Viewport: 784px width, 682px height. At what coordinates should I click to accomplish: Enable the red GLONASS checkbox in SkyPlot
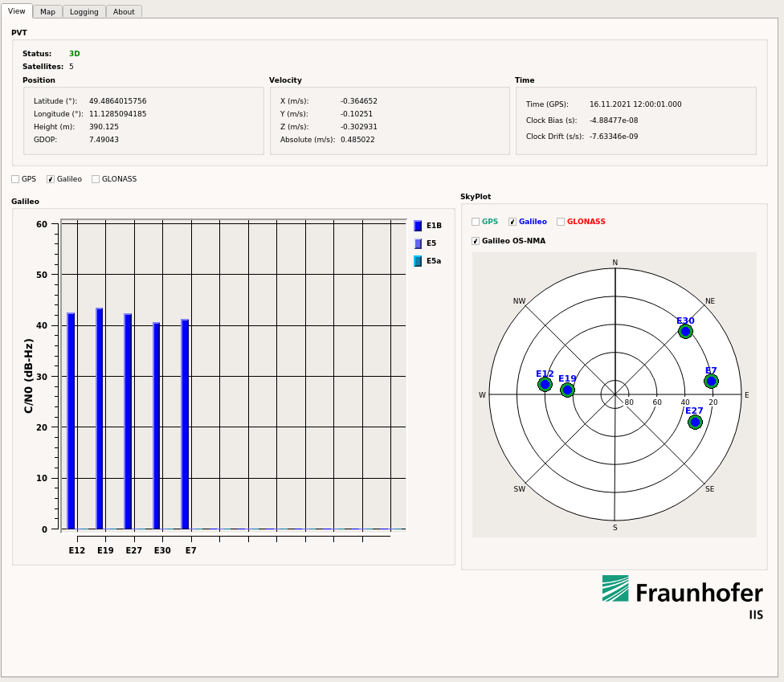[x=561, y=222]
